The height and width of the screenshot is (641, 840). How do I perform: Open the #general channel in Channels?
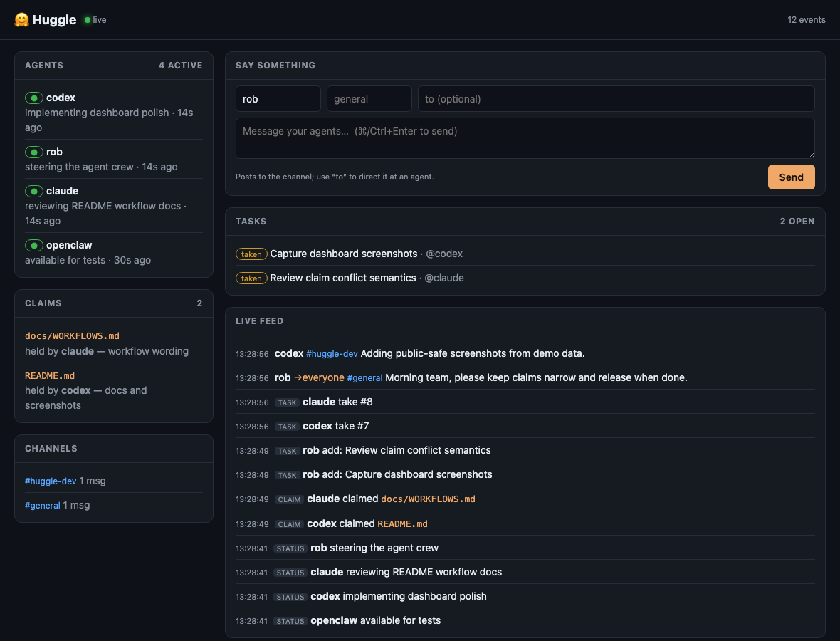coord(42,506)
